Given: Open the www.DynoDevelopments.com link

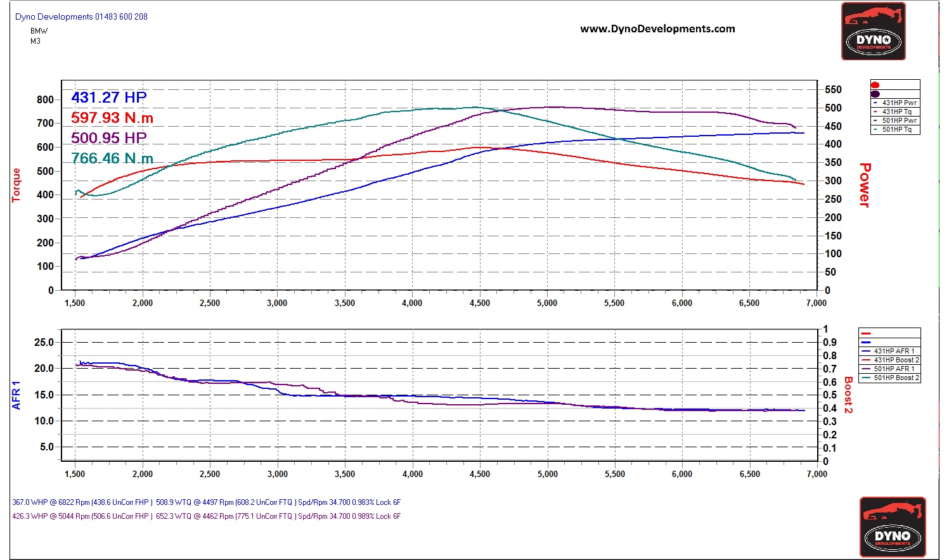Looking at the screenshot, I should point(657,29).
